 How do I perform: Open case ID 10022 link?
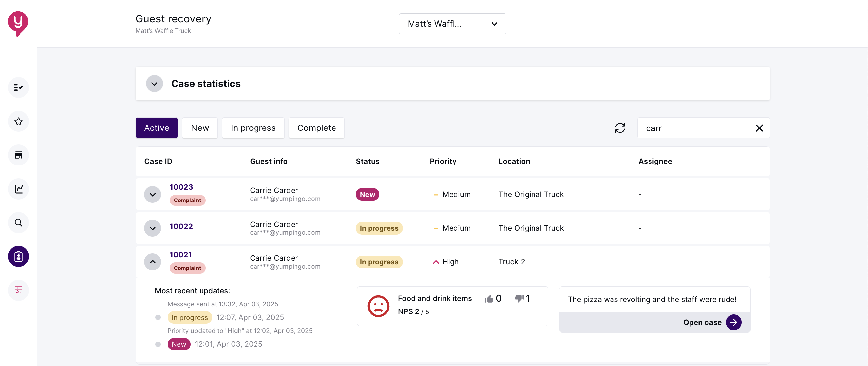(x=181, y=226)
